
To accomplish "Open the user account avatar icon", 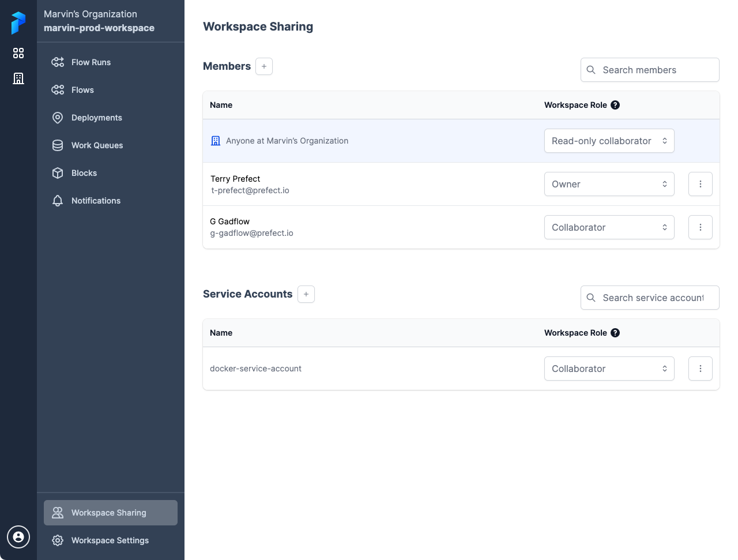I will tap(18, 537).
